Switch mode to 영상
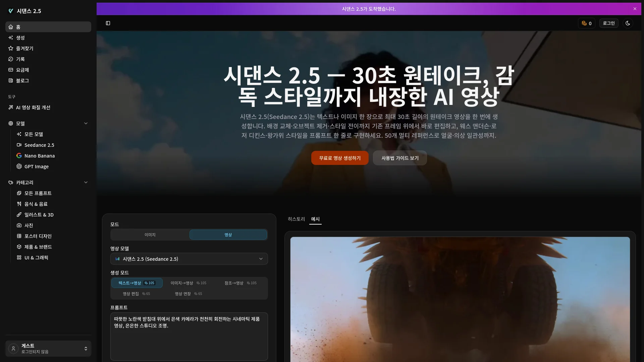Image resolution: width=644 pixels, height=362 pixels. 228,235
